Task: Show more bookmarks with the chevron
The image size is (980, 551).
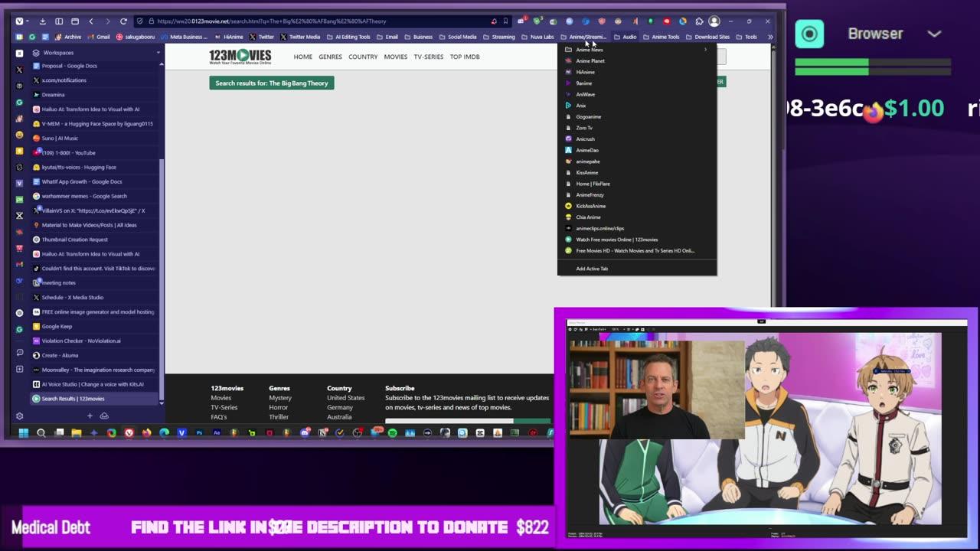Action: [769, 37]
